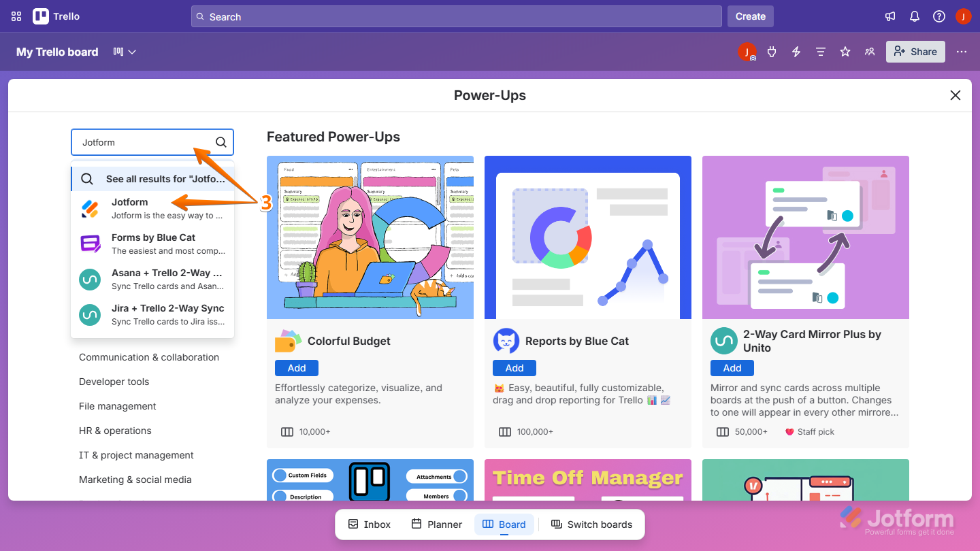Open the Trello apps grid icon

(x=16, y=16)
